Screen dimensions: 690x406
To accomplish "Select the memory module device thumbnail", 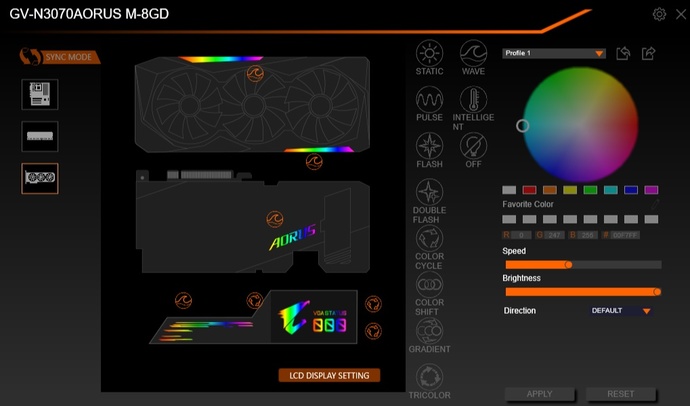I will tap(40, 136).
